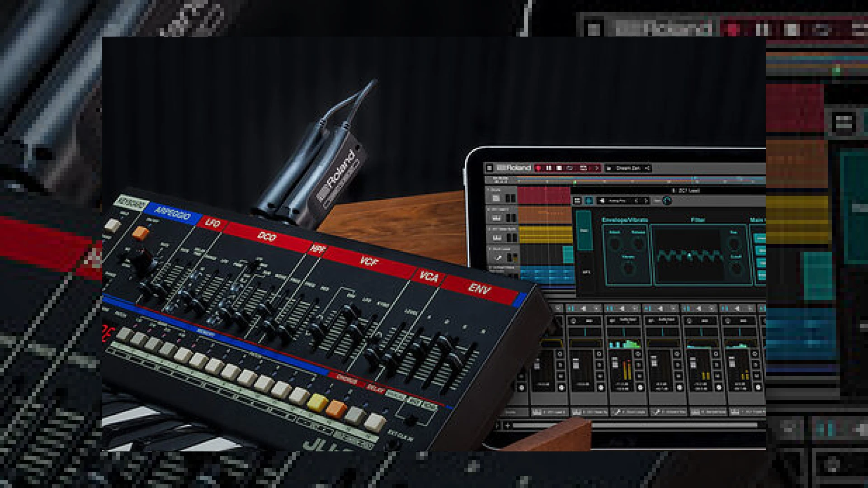
Task: Click the plus button below the mixer
Action: (508, 425)
